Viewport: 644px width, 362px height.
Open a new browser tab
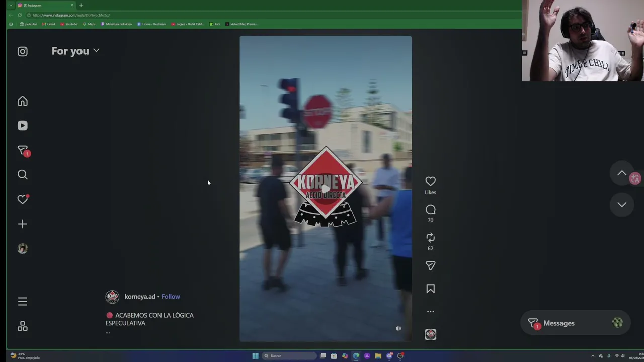[81, 5]
